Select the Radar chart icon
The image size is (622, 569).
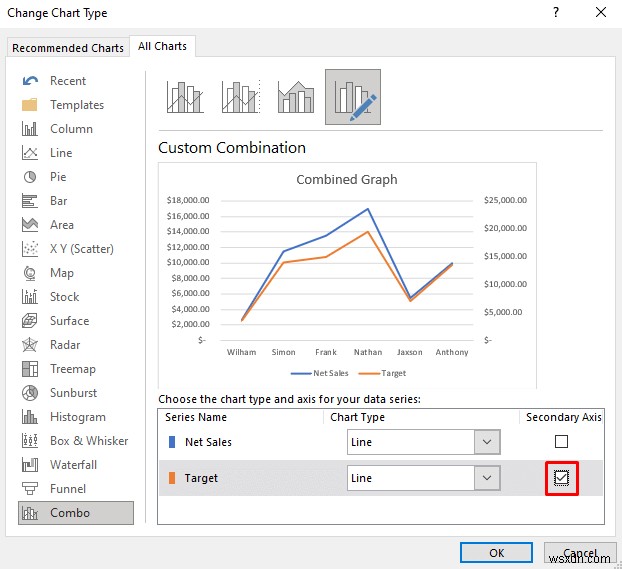pyautogui.click(x=30, y=345)
